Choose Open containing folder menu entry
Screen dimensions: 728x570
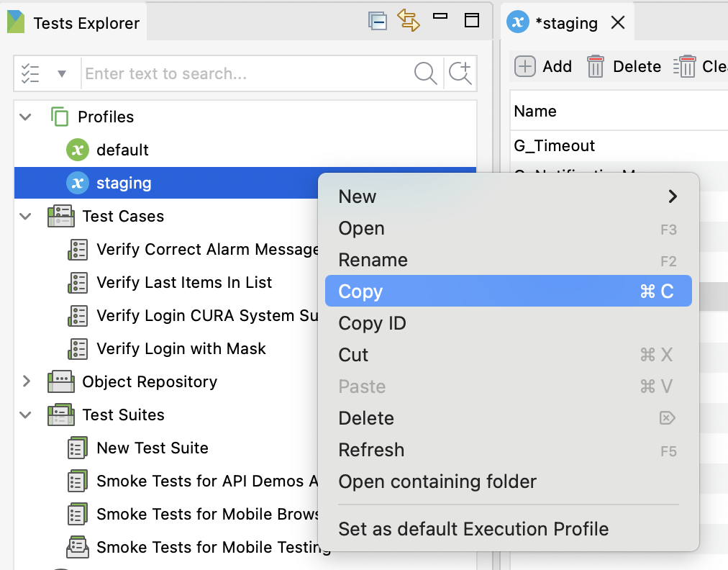tap(509, 481)
